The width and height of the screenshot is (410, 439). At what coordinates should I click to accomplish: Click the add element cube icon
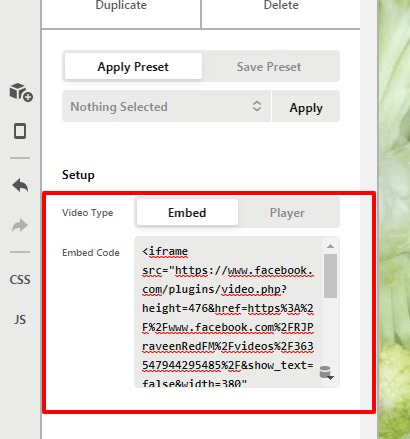pyautogui.click(x=21, y=92)
